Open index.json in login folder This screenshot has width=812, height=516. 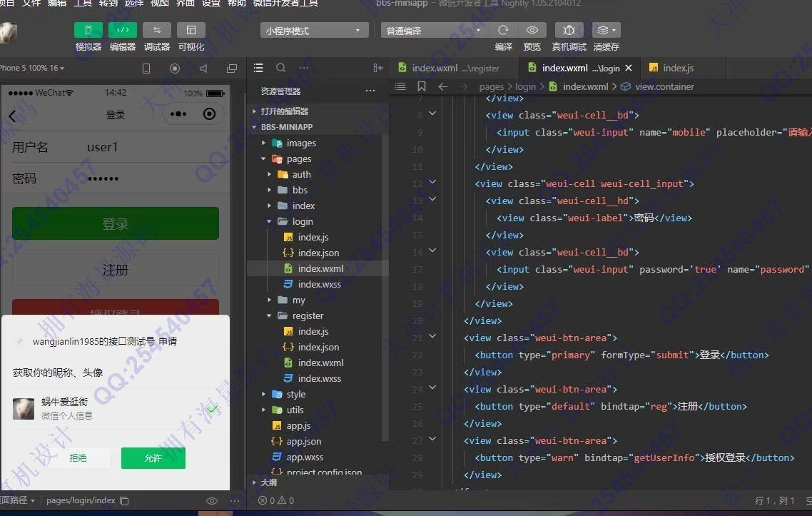click(x=318, y=253)
